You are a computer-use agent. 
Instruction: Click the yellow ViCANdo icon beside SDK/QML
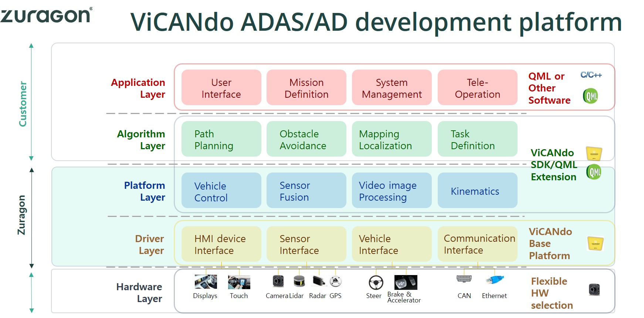pyautogui.click(x=594, y=153)
